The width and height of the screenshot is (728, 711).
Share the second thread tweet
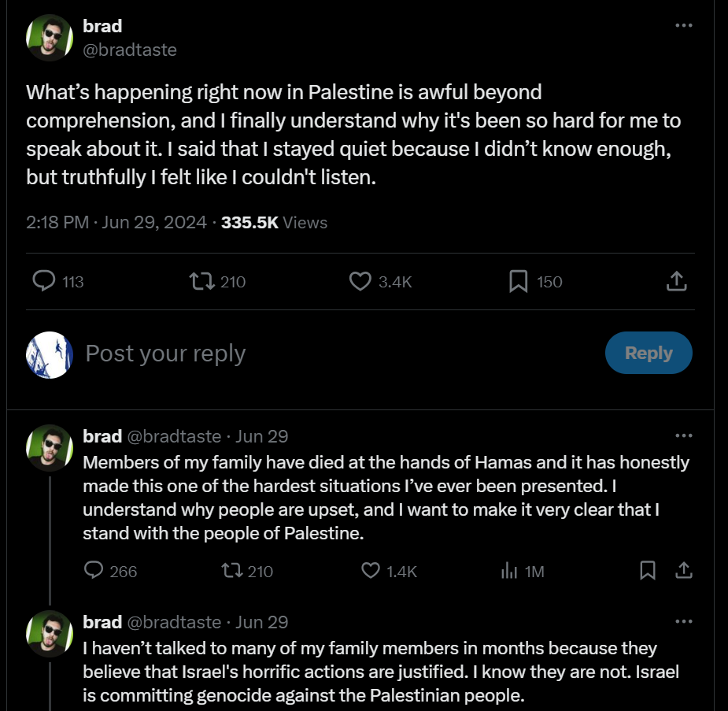click(683, 570)
